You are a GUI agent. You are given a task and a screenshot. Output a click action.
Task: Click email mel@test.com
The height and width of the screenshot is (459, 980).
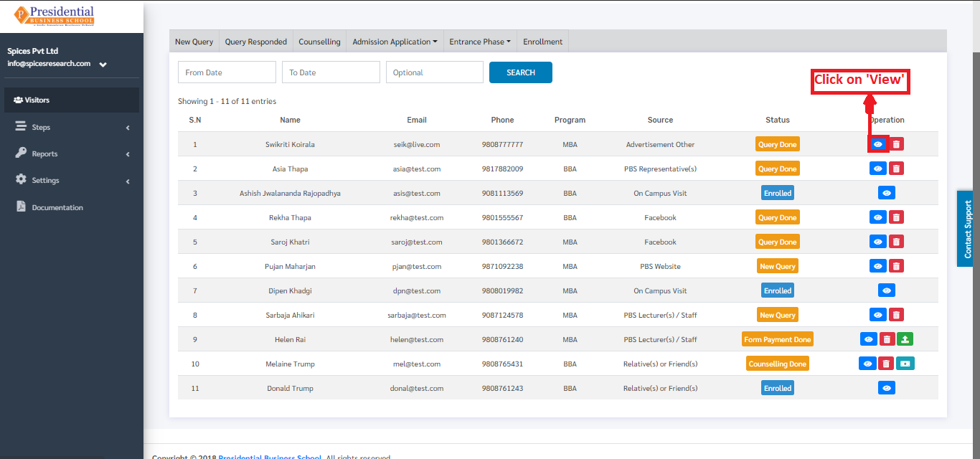[x=416, y=364]
